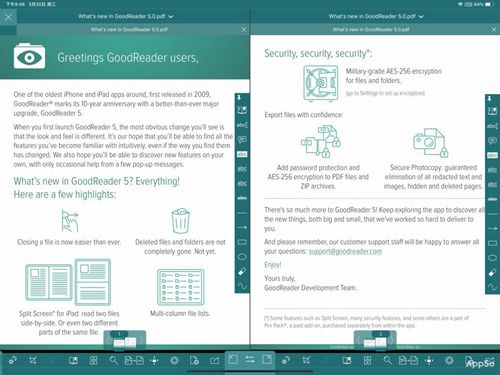Open the crop tool in left bottom toolbar

pos(33,360)
